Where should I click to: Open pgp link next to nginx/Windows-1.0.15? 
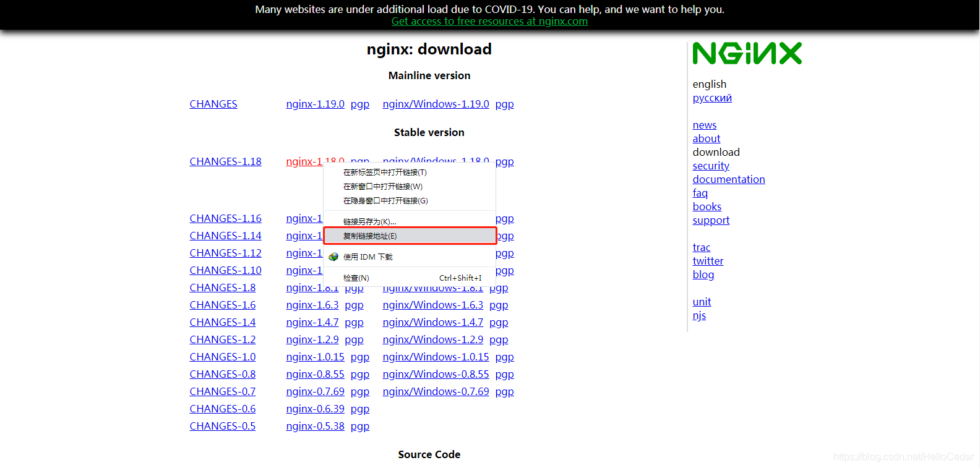pos(505,357)
